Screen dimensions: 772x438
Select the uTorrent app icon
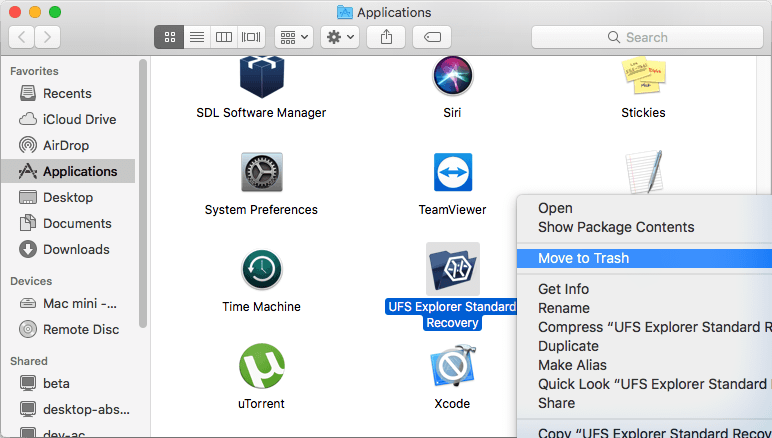click(x=261, y=366)
